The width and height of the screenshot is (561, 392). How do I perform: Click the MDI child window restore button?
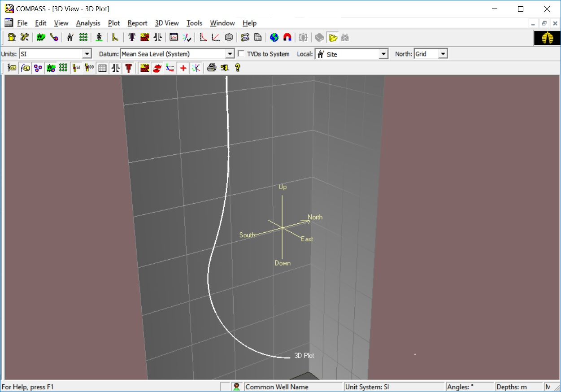tap(544, 23)
